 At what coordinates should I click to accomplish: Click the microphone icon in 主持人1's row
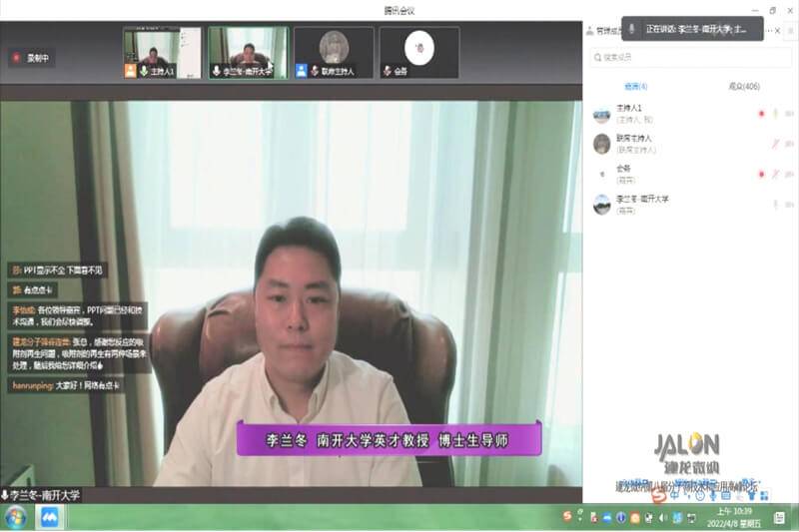(x=774, y=114)
